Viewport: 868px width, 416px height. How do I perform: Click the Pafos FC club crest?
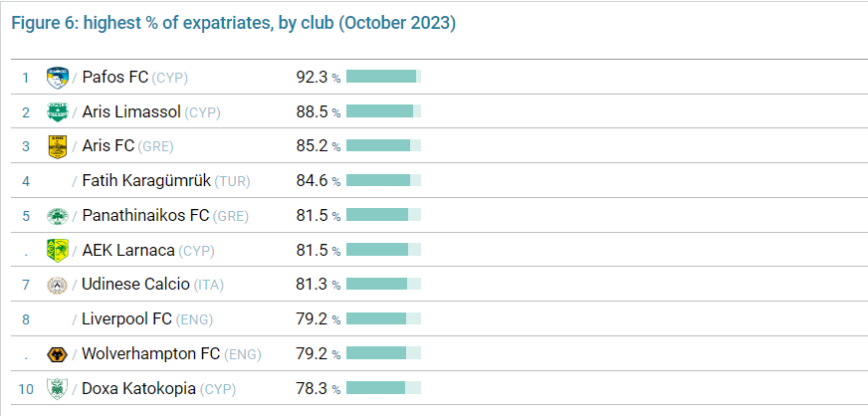pyautogui.click(x=57, y=78)
